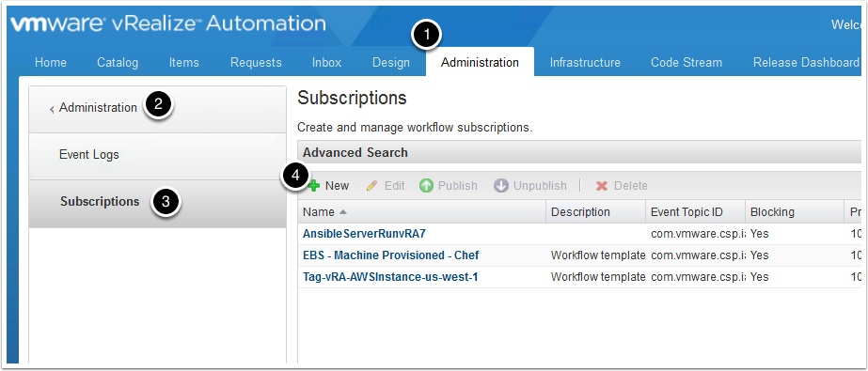868x371 pixels.
Task: Click the Publish button label
Action: pyautogui.click(x=458, y=186)
